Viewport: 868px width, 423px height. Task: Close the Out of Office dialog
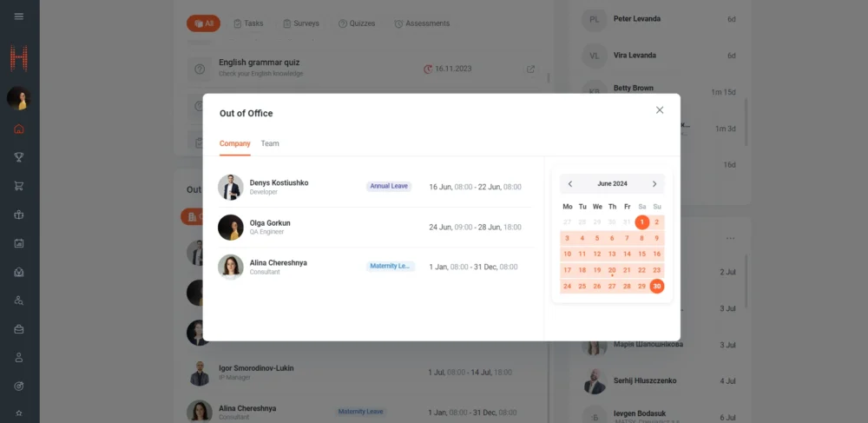point(660,110)
